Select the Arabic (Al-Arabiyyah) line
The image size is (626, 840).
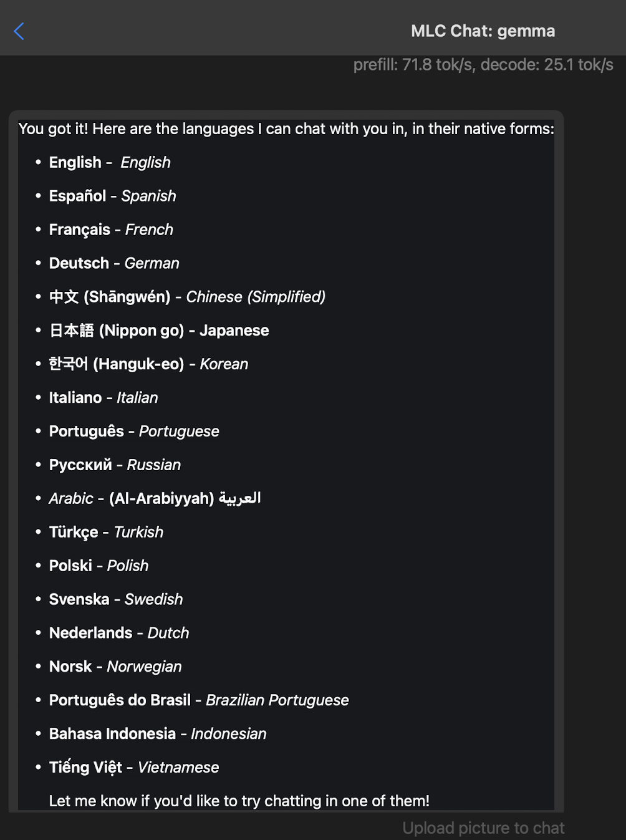coord(155,499)
